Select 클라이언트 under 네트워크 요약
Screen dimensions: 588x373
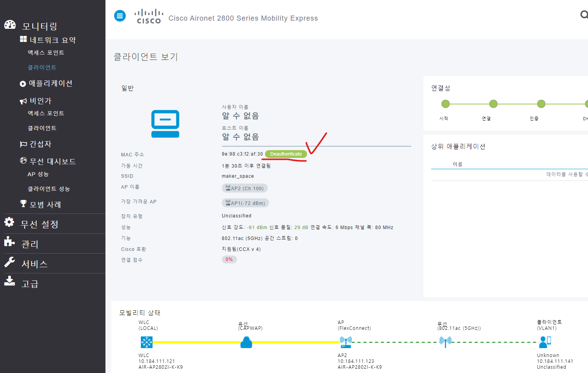coord(42,67)
